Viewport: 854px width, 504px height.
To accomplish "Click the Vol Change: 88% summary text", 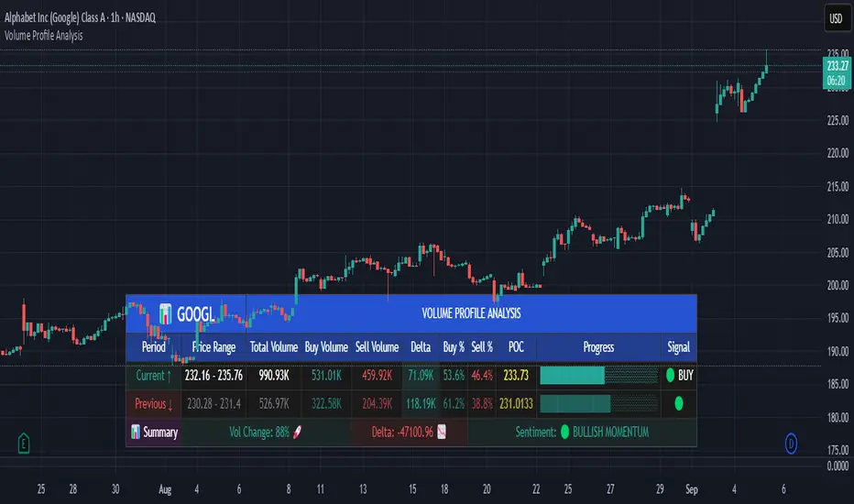I will click(259, 433).
